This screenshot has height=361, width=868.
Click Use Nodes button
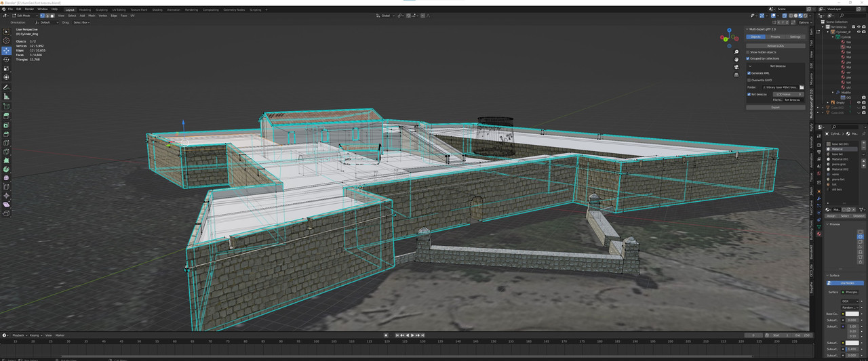(x=845, y=283)
